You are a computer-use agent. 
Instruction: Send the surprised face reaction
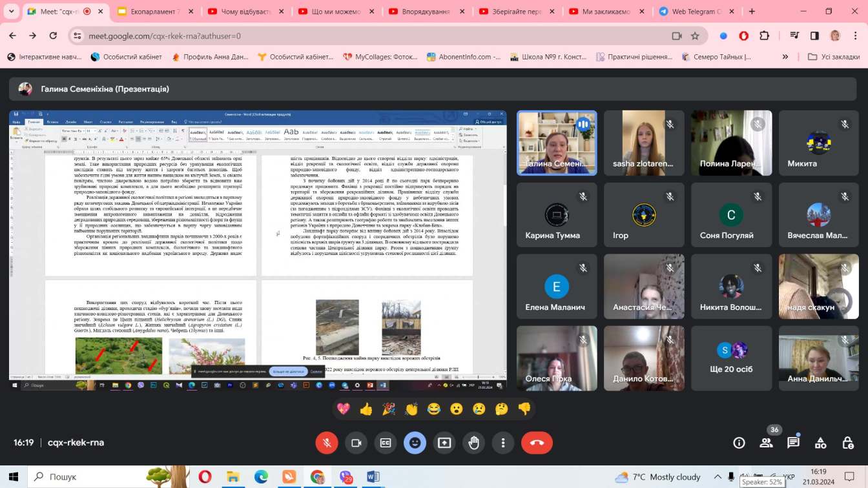click(x=457, y=409)
